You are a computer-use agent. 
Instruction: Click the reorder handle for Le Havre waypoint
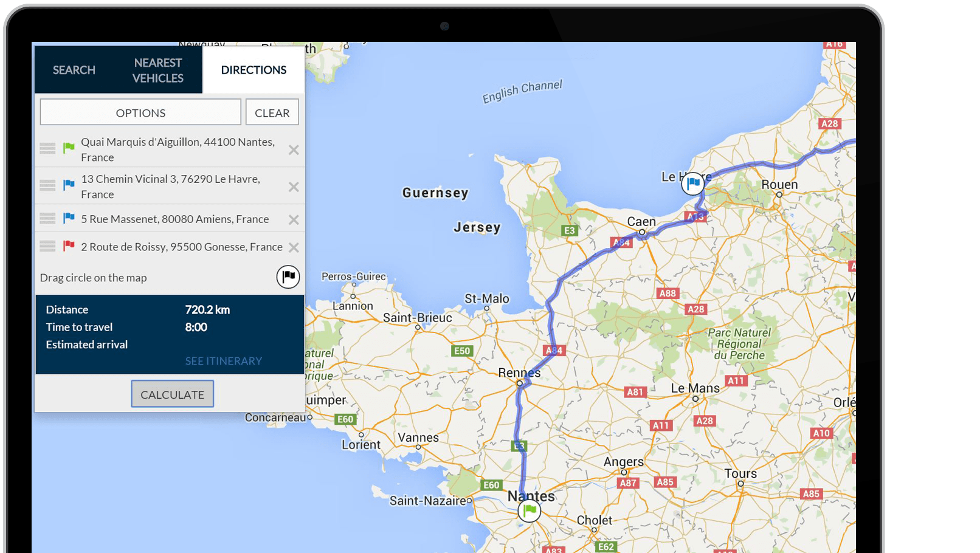pos(47,185)
